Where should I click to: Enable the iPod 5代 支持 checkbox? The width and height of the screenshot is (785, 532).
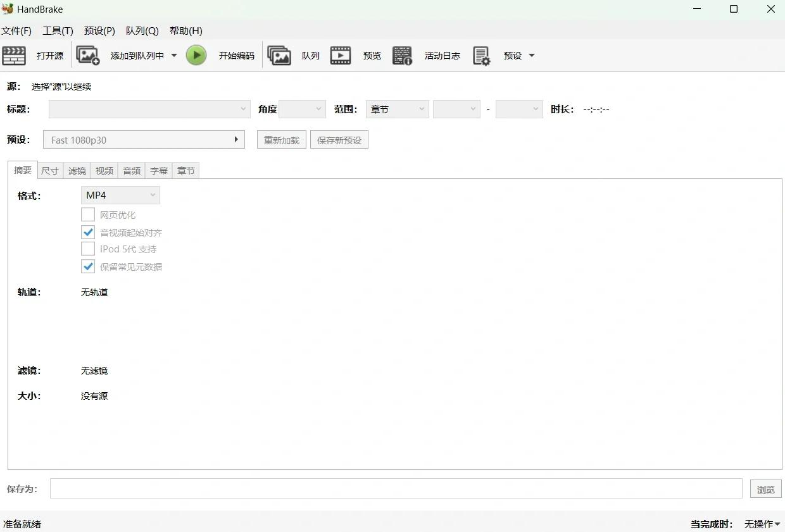88,249
